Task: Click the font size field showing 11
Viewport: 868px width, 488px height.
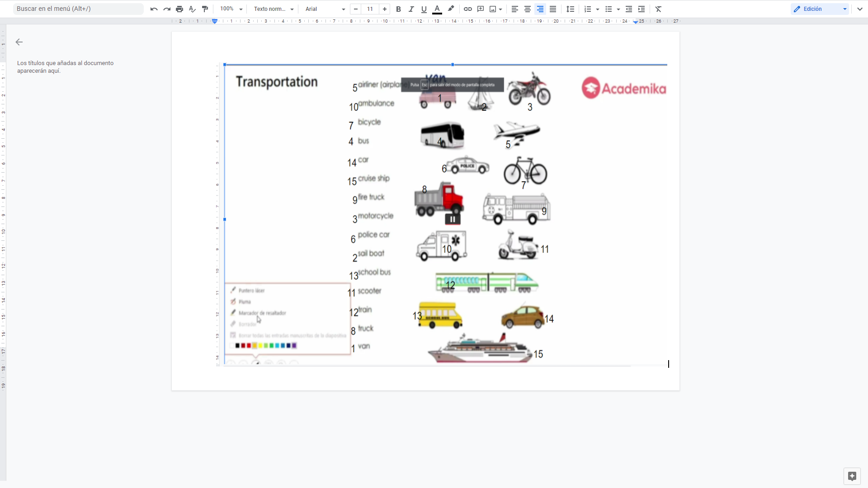Action: tap(370, 9)
